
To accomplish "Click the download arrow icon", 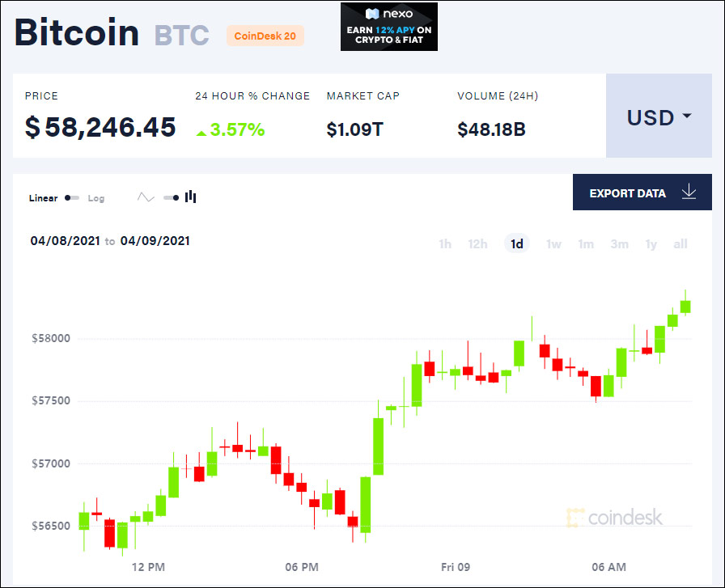I will [689, 192].
